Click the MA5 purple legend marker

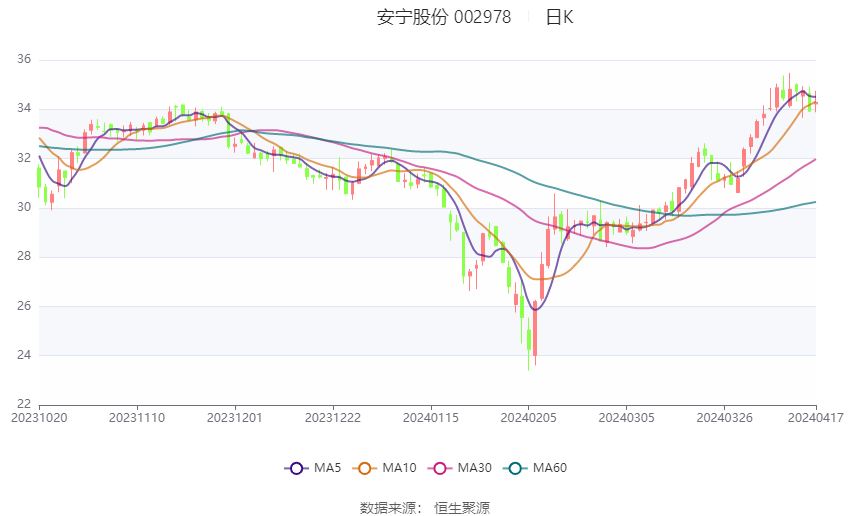[295, 468]
